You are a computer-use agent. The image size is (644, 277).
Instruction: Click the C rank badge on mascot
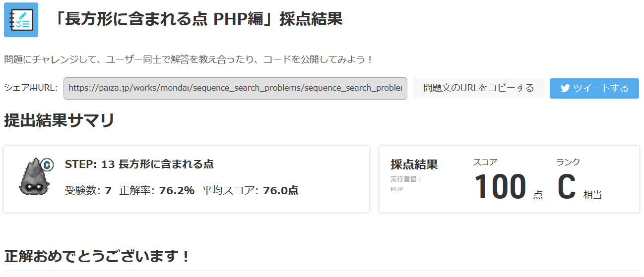point(48,165)
